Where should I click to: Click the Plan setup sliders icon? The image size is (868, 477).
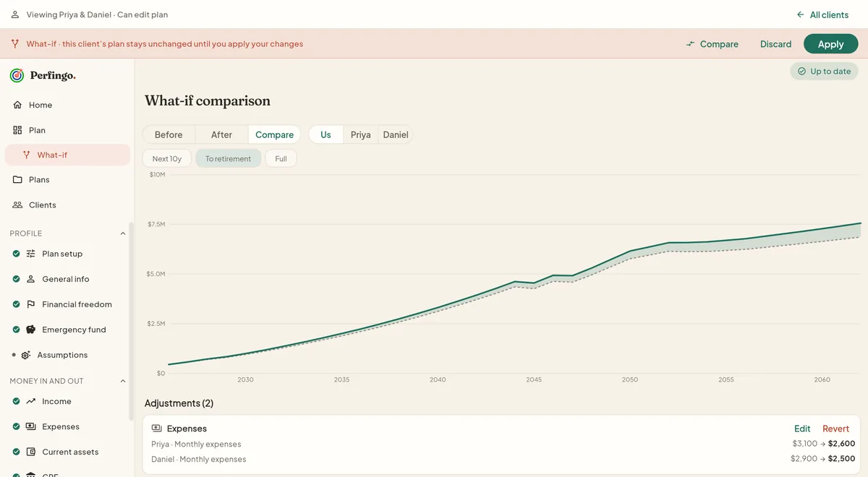(x=30, y=254)
